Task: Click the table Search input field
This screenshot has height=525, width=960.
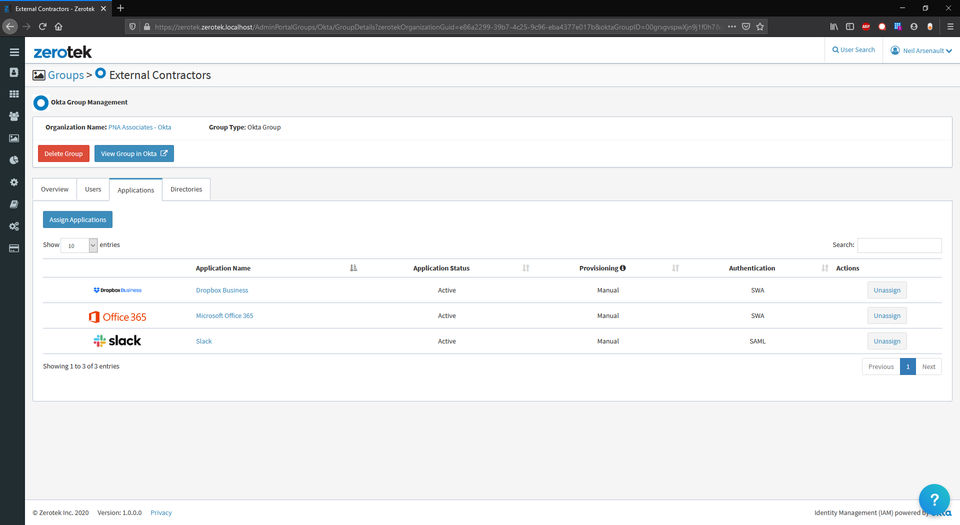Action: tap(899, 245)
